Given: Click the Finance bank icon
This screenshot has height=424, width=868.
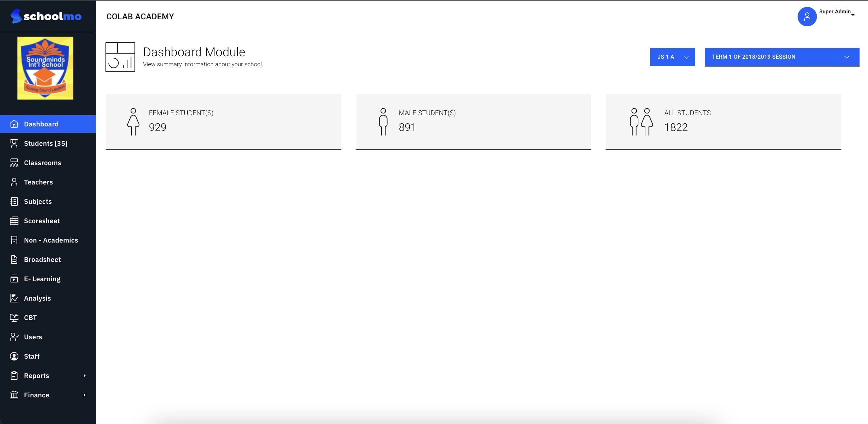Looking at the screenshot, I should (14, 395).
